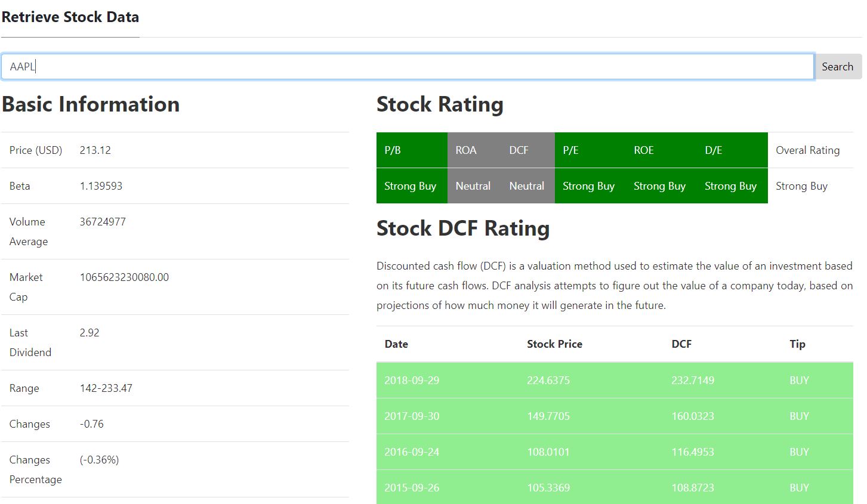The image size is (867, 504).
Task: Click the Last Dividend label
Action: [30, 342]
